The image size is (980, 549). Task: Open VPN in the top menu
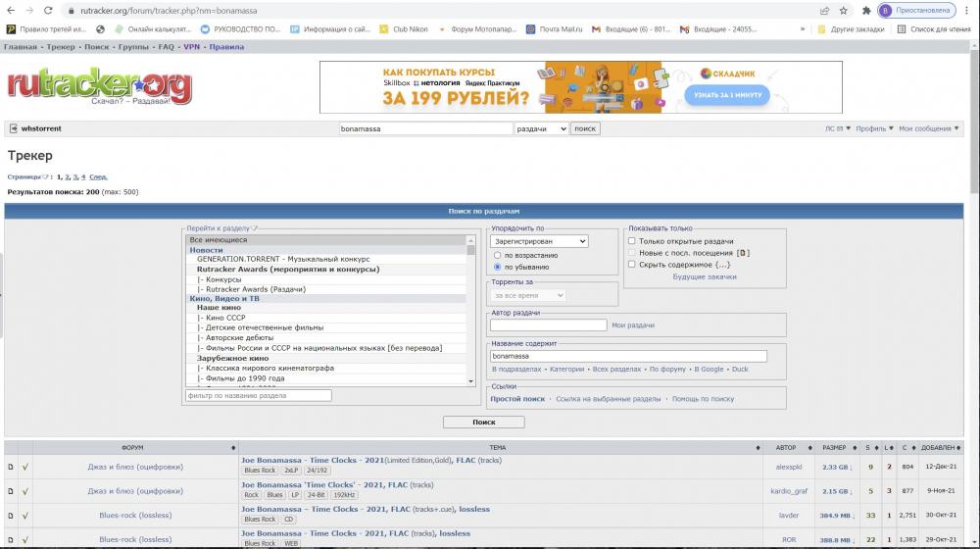click(x=191, y=47)
